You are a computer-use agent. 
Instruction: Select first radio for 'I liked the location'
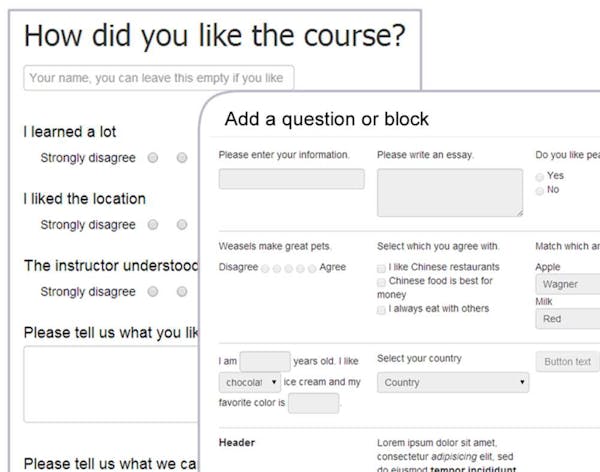152,225
